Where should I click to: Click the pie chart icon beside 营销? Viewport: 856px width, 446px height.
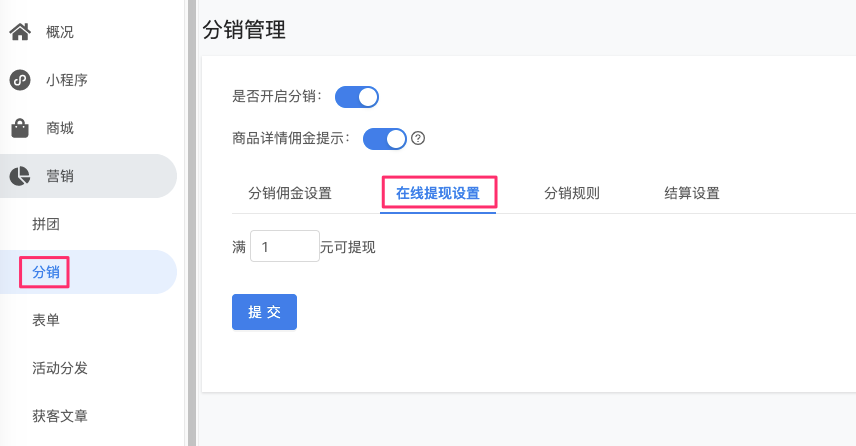tap(20, 176)
